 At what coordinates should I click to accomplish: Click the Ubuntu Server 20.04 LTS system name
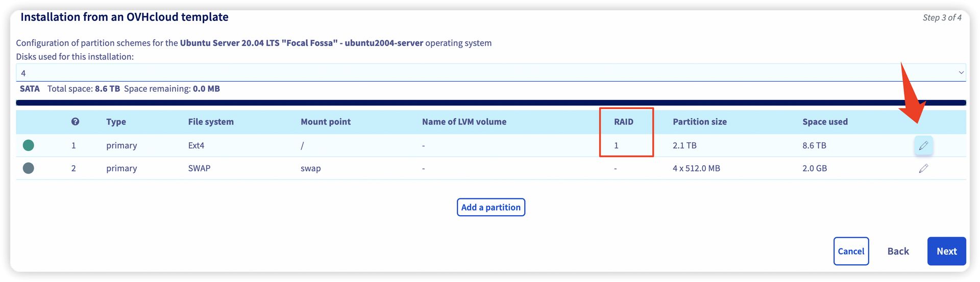click(x=302, y=43)
